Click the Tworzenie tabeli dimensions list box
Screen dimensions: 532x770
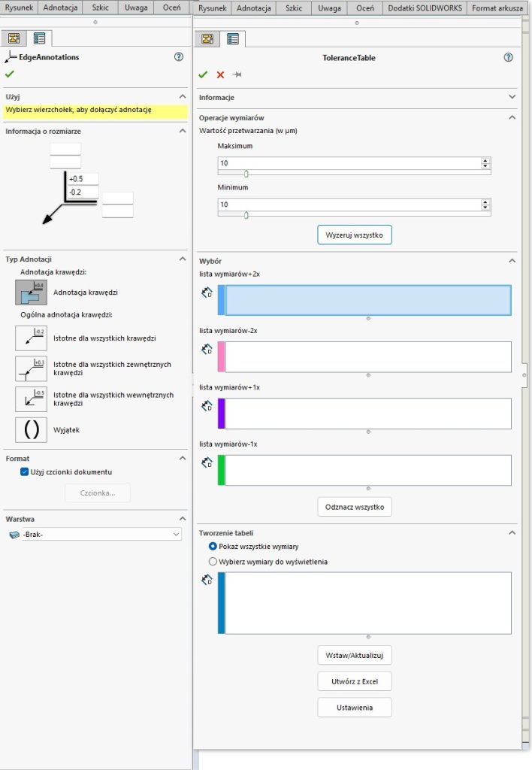[x=368, y=603]
